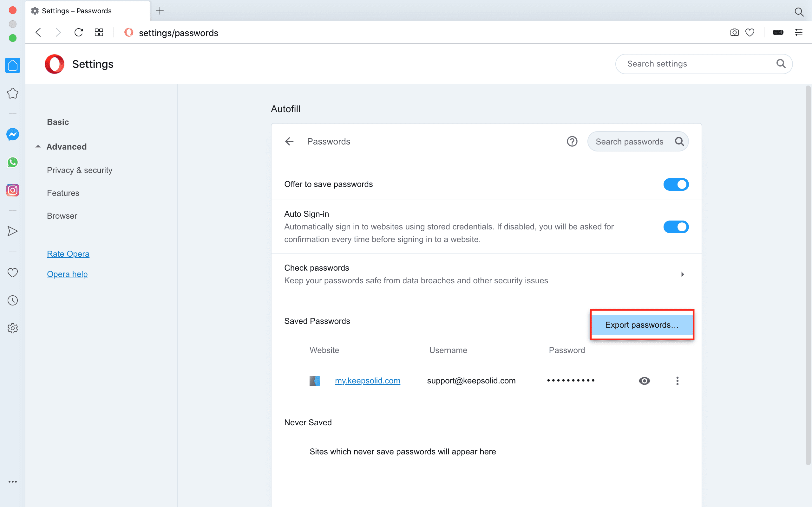Click Export passwords button
Viewport: 812px width, 507px height.
click(x=642, y=324)
